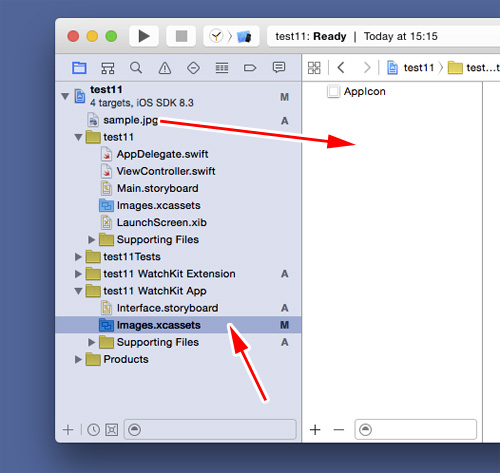
Task: Show the Debug navigator
Action: (x=222, y=68)
